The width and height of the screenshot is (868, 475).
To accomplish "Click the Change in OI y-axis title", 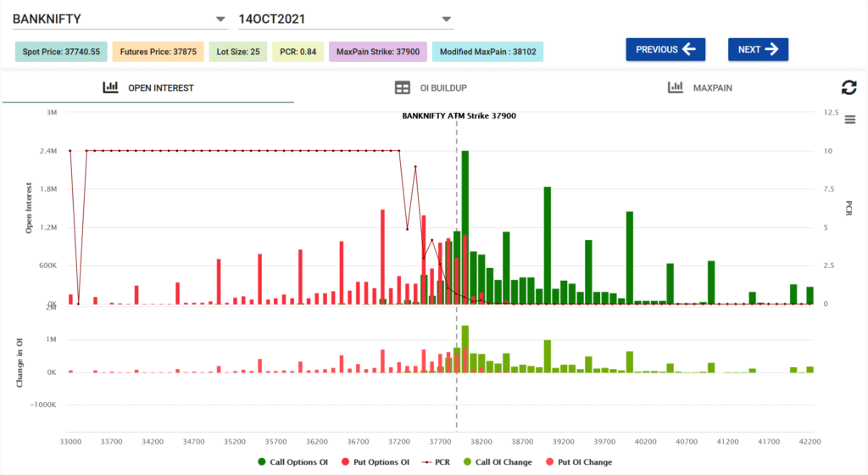I will (20, 363).
